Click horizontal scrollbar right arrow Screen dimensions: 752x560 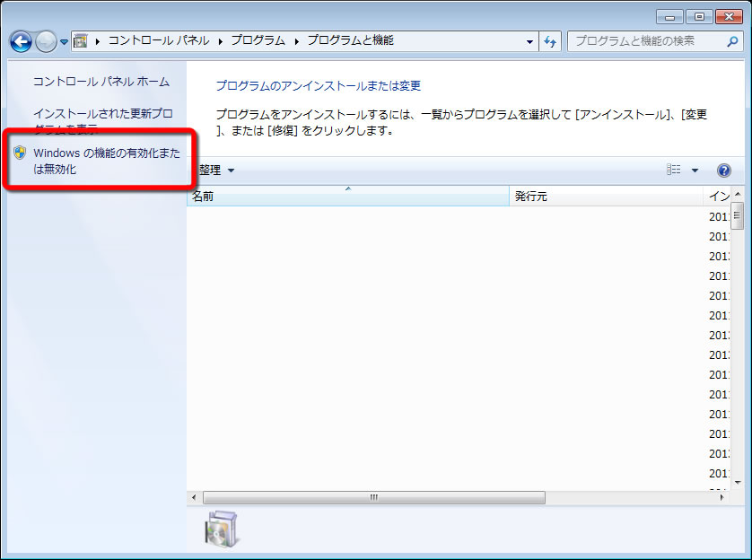coord(721,497)
